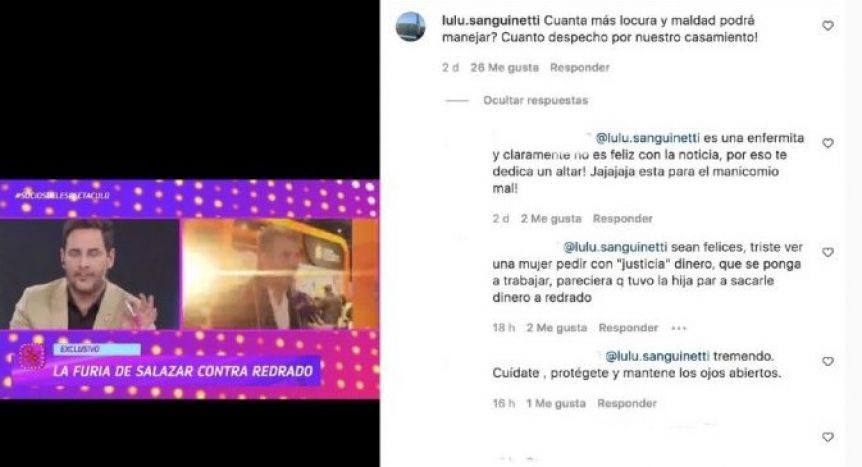
Task: Open lulu.sanguinetti username link in top comment
Action: 491,20
